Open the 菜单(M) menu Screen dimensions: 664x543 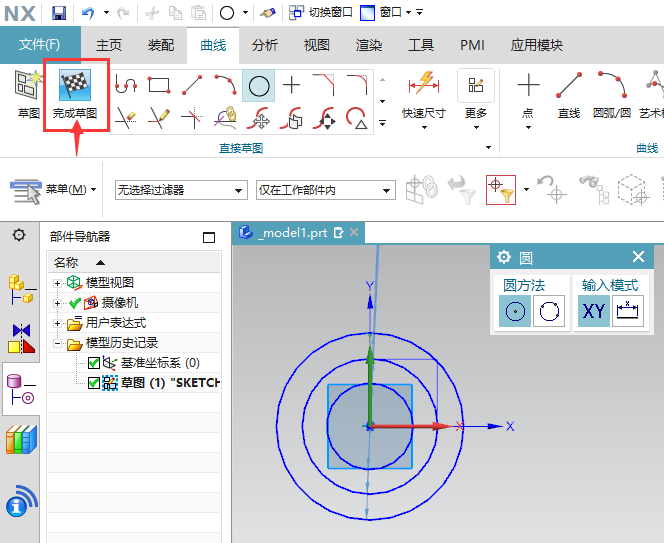[x=53, y=190]
